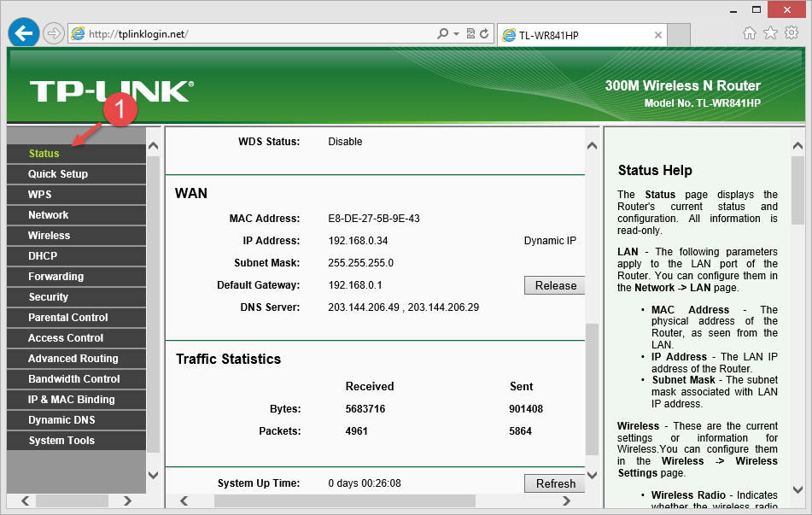Select Bandwidth Control menu
Screen dimensions: 812x515
[x=74, y=379]
